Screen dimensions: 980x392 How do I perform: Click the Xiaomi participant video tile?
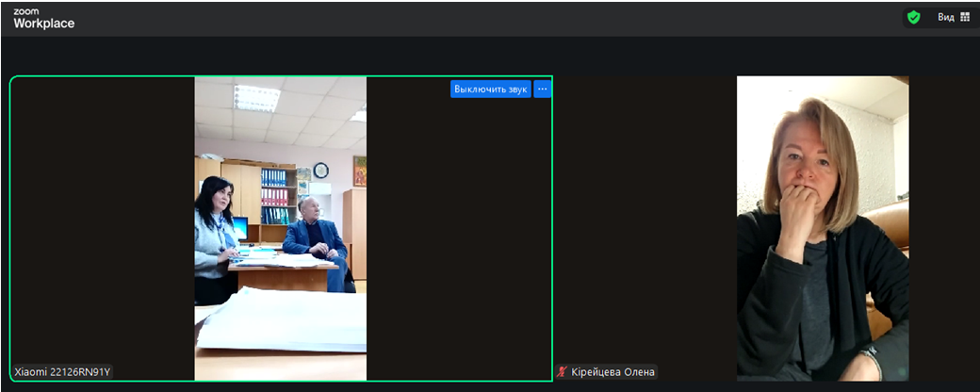(x=281, y=228)
